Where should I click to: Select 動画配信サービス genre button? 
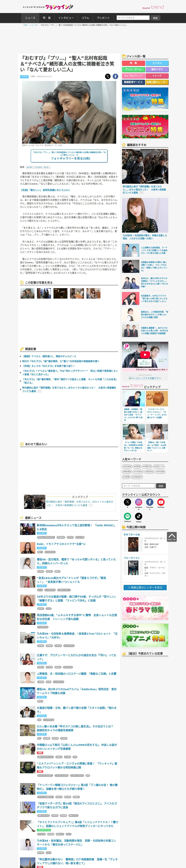point(133,82)
